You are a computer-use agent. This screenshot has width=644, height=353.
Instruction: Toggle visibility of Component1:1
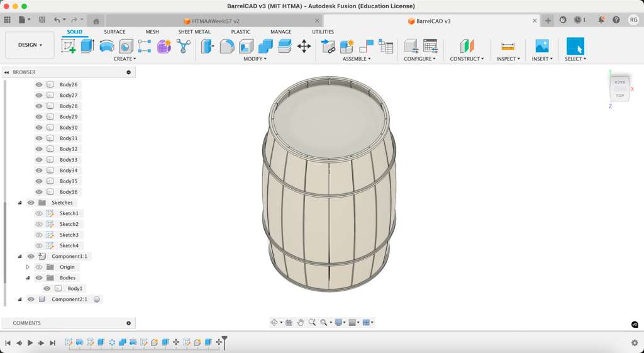point(31,257)
